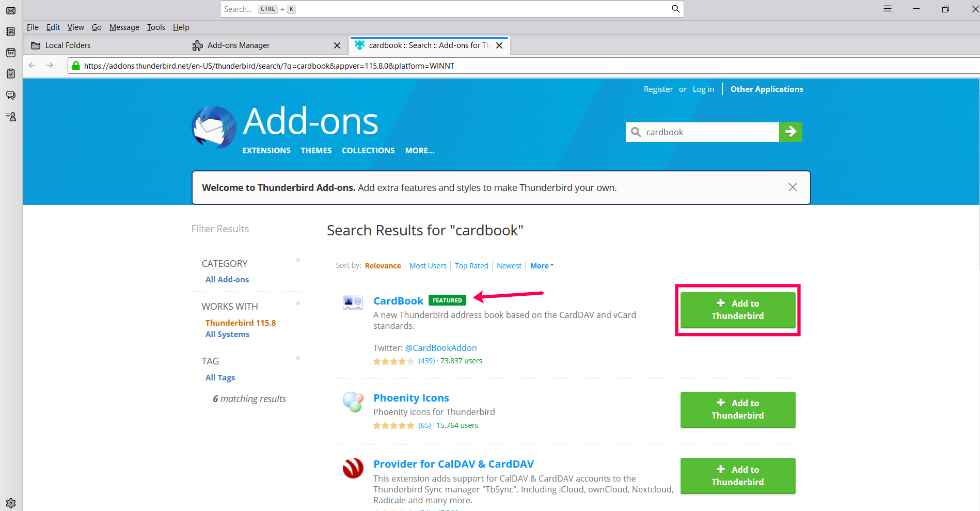This screenshot has height=511, width=980.
Task: Open CardBook's (439) reviews link
Action: pyautogui.click(x=426, y=361)
